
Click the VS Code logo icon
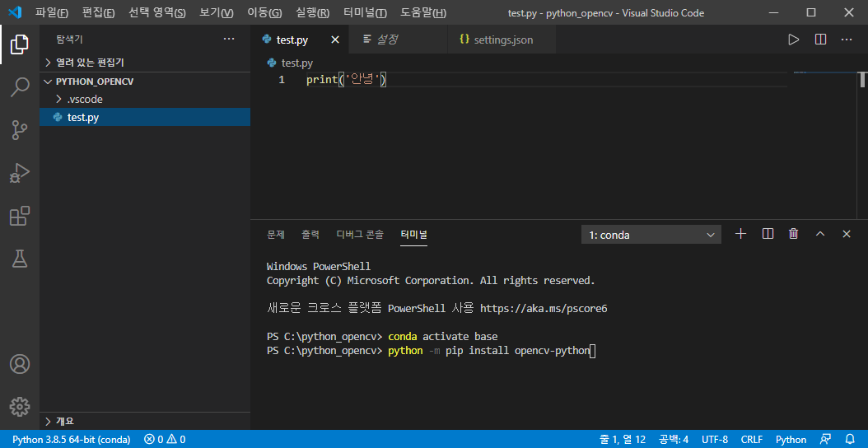click(x=15, y=12)
